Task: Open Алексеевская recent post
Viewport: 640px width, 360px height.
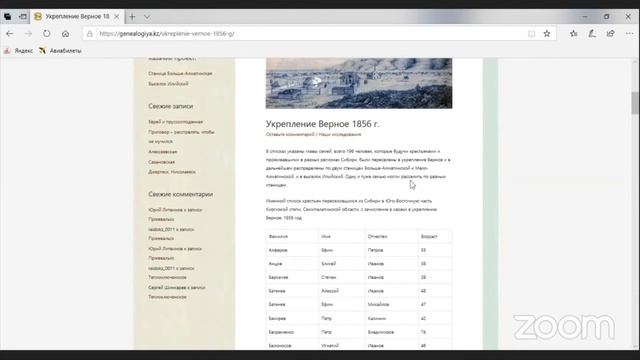Action: click(162, 152)
